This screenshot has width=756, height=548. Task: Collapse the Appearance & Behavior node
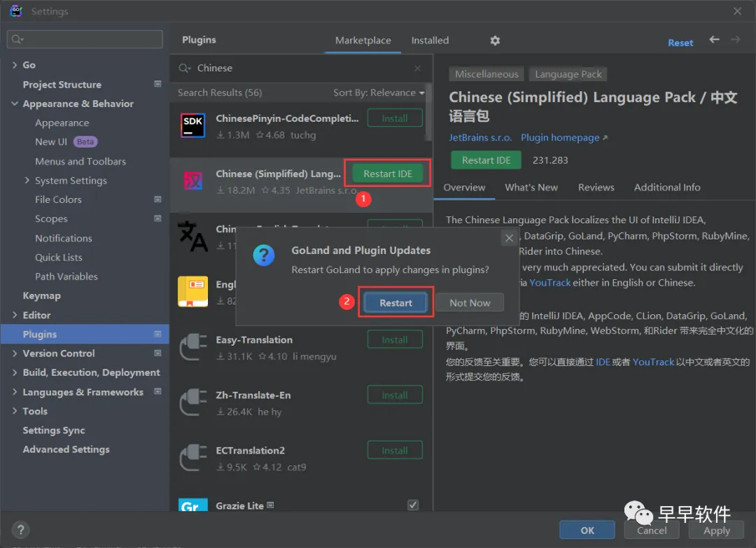coord(15,104)
